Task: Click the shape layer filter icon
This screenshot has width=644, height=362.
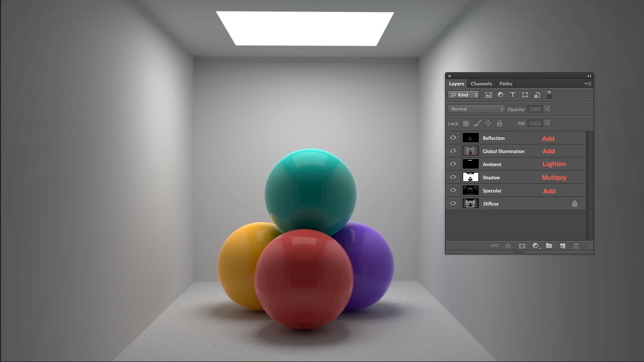Action: (x=525, y=95)
